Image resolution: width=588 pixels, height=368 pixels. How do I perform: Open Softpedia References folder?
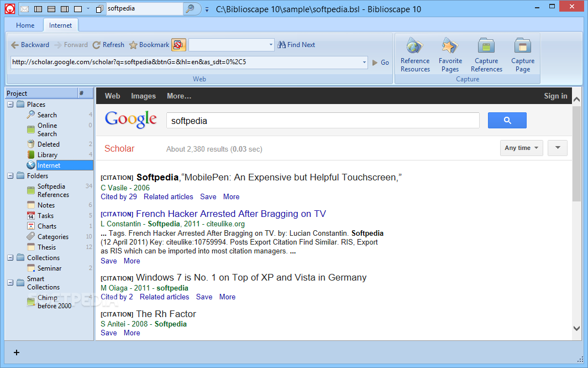(x=53, y=190)
